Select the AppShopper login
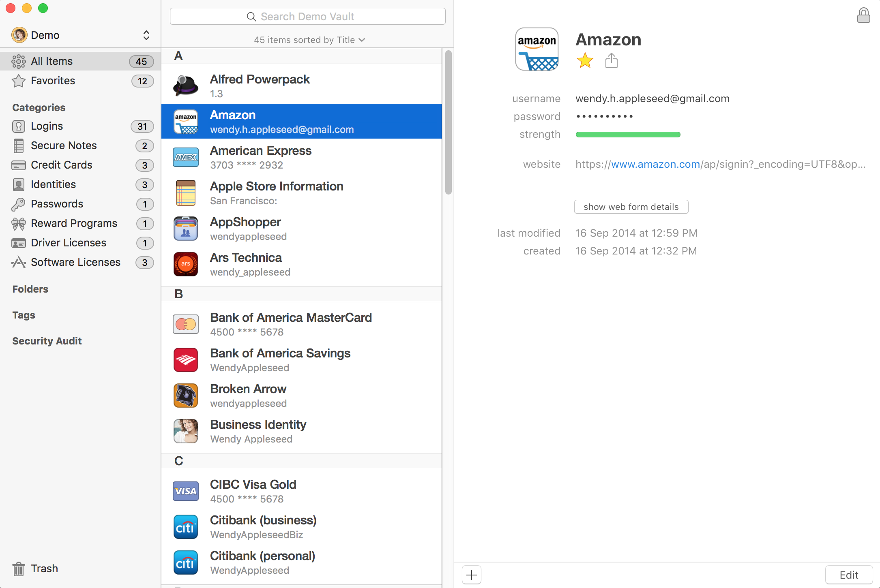This screenshot has width=880, height=588. [301, 229]
